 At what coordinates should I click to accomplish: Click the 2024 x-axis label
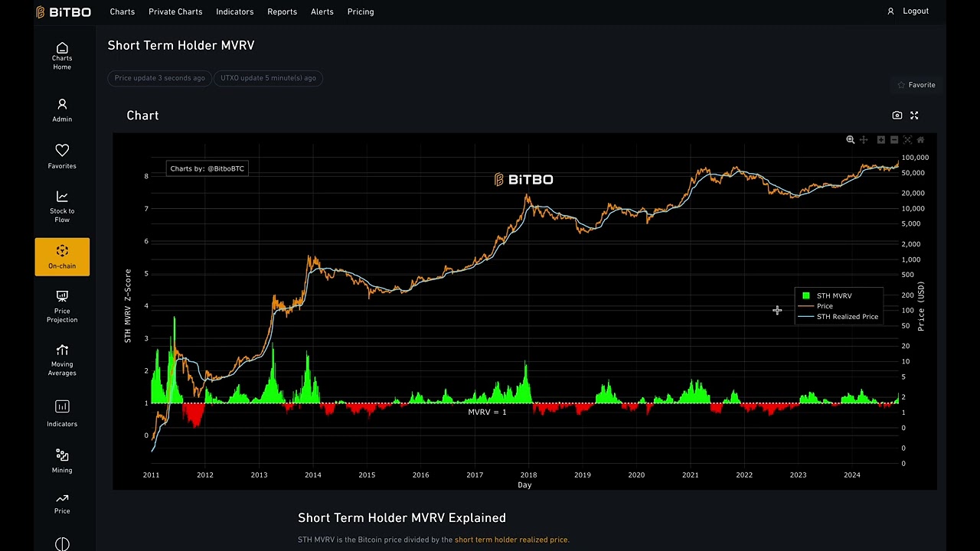852,475
